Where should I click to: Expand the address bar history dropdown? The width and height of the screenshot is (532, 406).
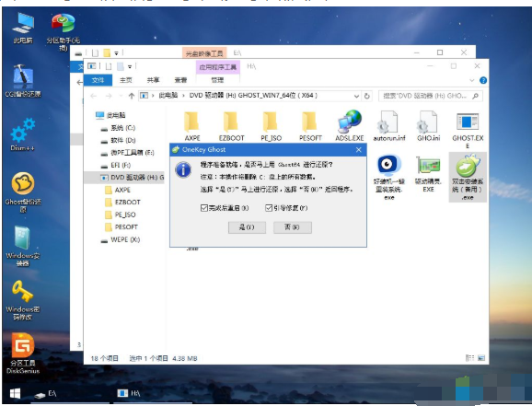pos(356,96)
